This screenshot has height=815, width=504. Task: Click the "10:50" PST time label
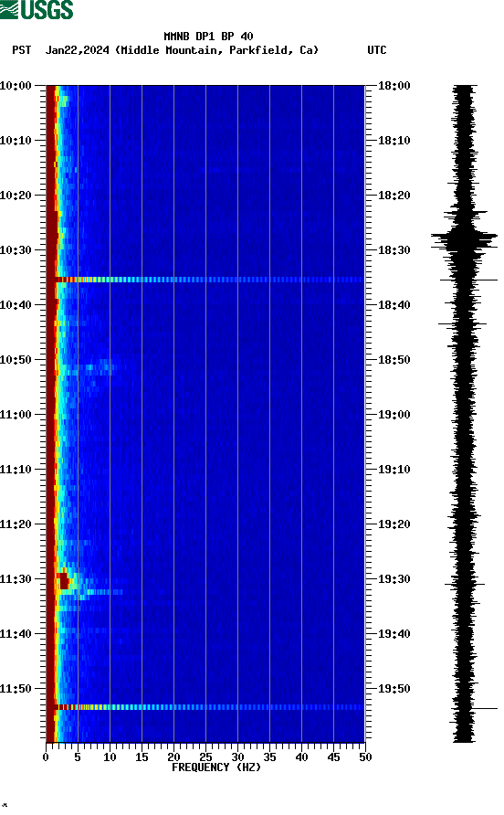click(x=16, y=360)
